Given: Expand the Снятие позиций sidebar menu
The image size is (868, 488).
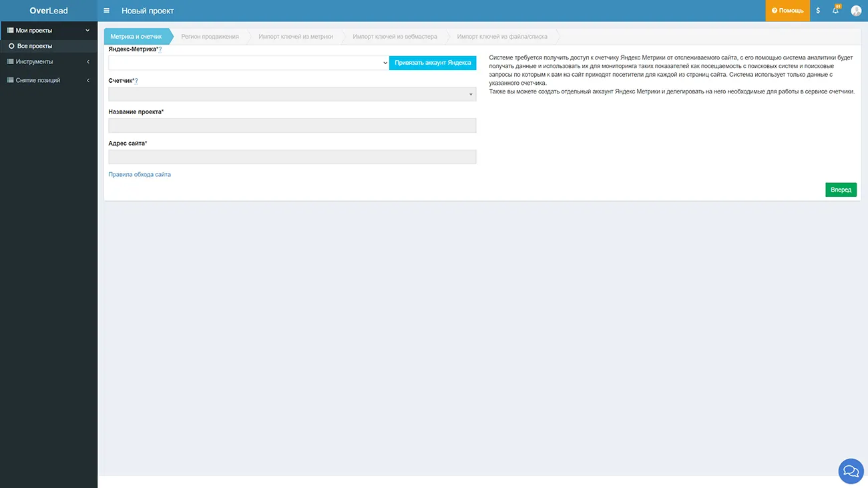Looking at the screenshot, I should click(49, 81).
